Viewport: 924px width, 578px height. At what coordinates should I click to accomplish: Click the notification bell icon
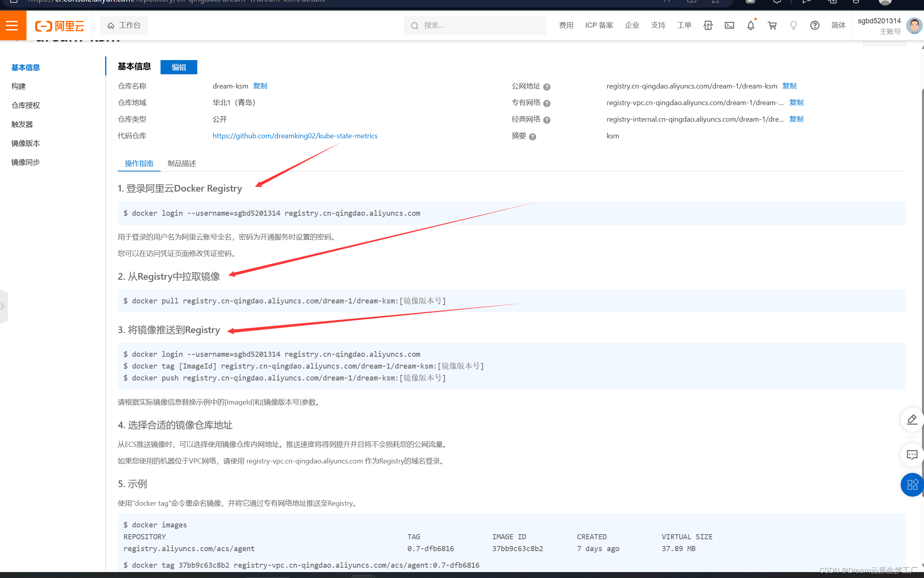click(750, 26)
